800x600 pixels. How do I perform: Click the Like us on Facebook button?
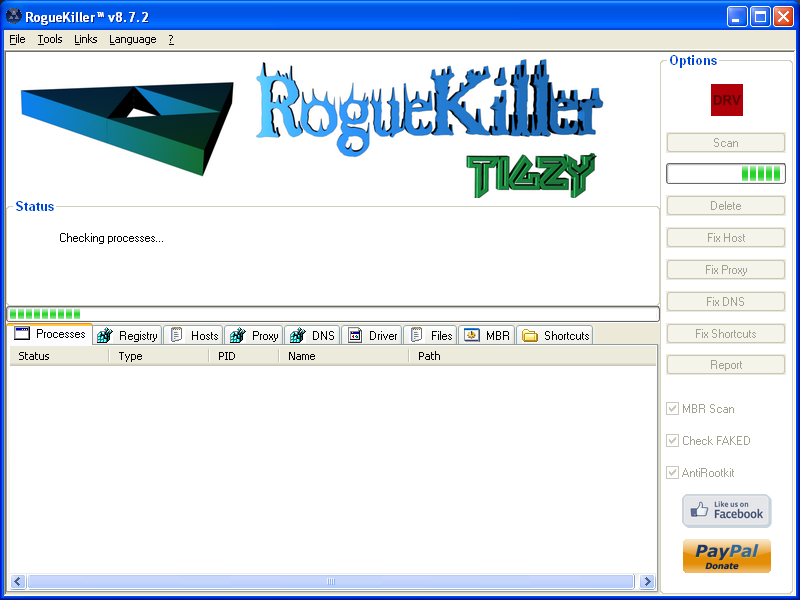[x=727, y=510]
